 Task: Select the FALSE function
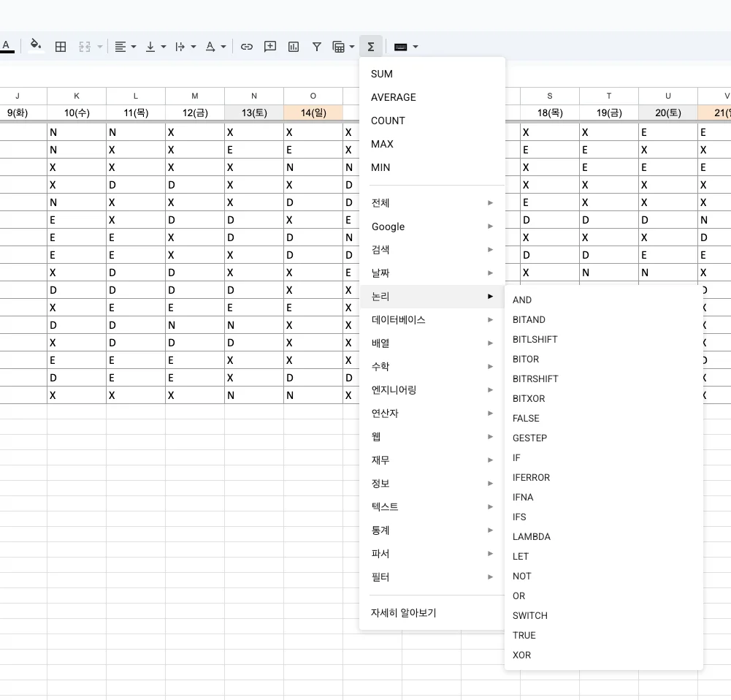[x=604, y=419]
